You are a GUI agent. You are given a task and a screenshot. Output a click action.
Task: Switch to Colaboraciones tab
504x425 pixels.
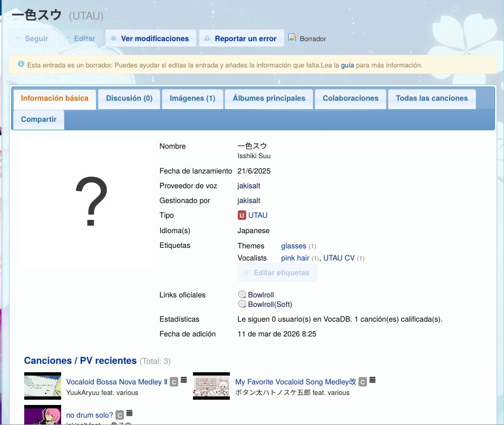pos(351,99)
